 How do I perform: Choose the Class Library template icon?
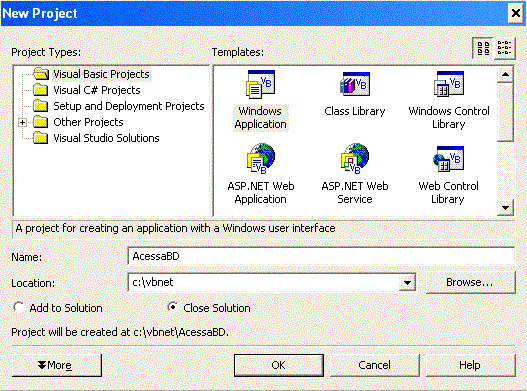pyautogui.click(x=355, y=84)
